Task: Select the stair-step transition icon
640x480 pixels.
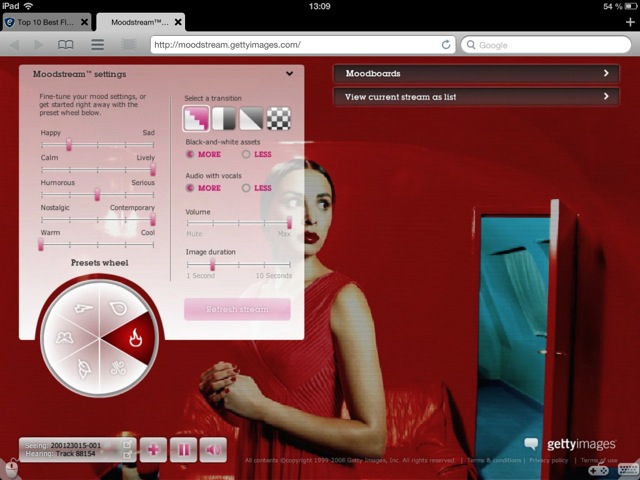Action: [196, 118]
